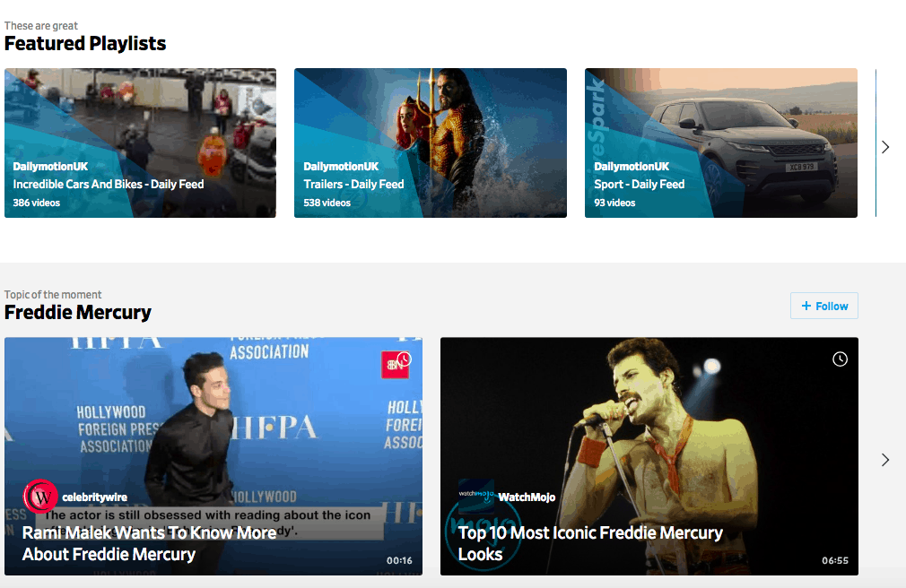
Task: Click the WatchMojo channel logo
Action: pyautogui.click(x=476, y=497)
